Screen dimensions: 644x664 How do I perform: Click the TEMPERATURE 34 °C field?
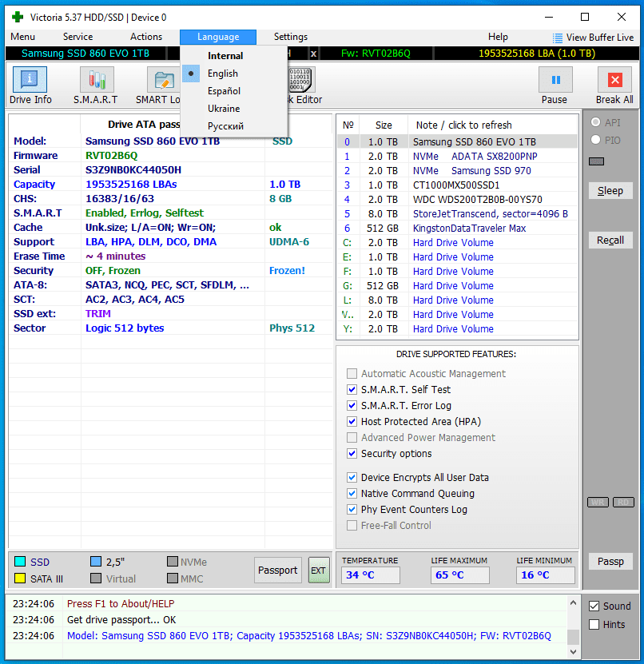[371, 575]
